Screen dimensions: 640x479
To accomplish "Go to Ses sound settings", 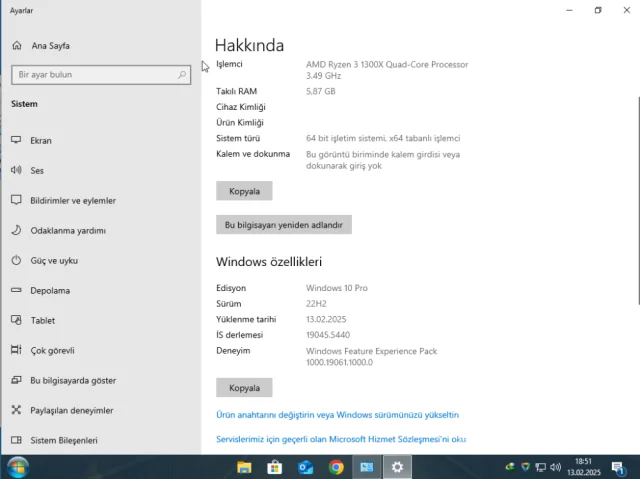I will (x=36, y=171).
